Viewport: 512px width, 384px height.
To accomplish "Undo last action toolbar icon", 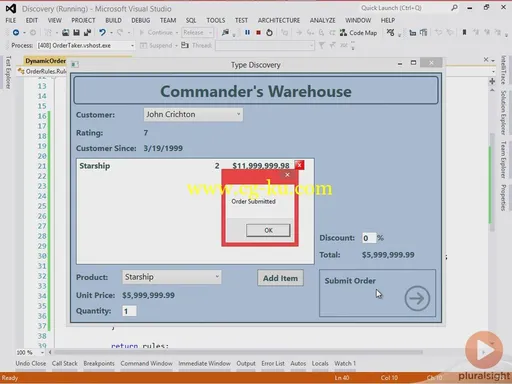I will [102, 32].
